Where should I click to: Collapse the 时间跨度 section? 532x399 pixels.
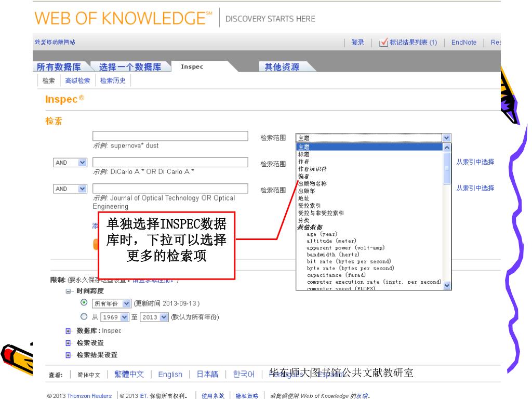click(68, 291)
